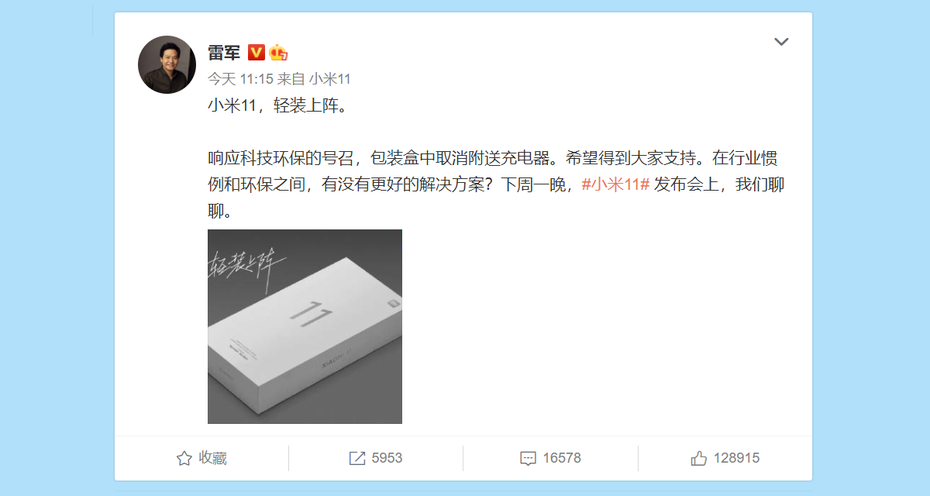930x496 pixels.
Task: Click the repost arrow icon
Action: coord(357,458)
